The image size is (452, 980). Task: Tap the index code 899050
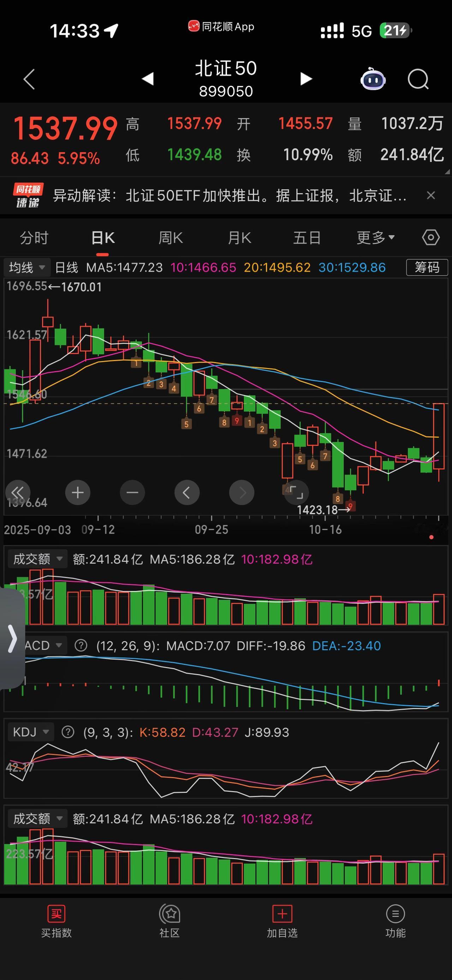(x=226, y=91)
